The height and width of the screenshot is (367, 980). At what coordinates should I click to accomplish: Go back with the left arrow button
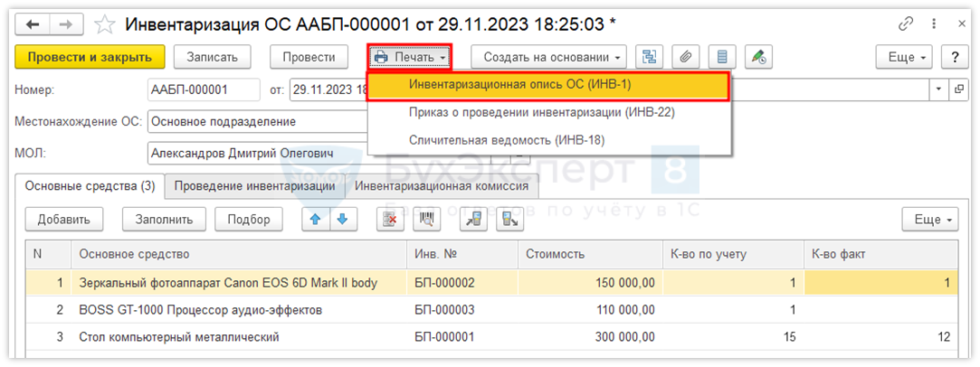click(32, 24)
